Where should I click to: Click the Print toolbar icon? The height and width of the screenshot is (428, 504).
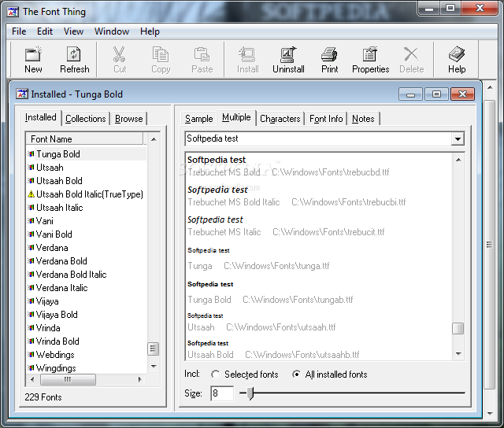pos(329,54)
